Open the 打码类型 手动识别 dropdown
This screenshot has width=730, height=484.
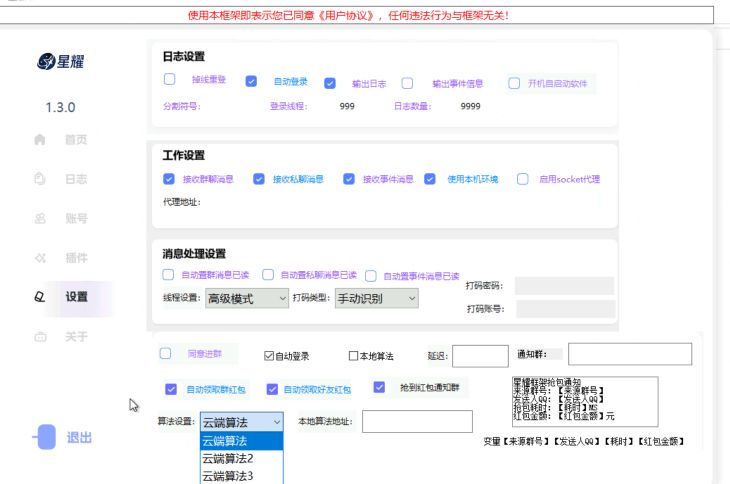376,298
